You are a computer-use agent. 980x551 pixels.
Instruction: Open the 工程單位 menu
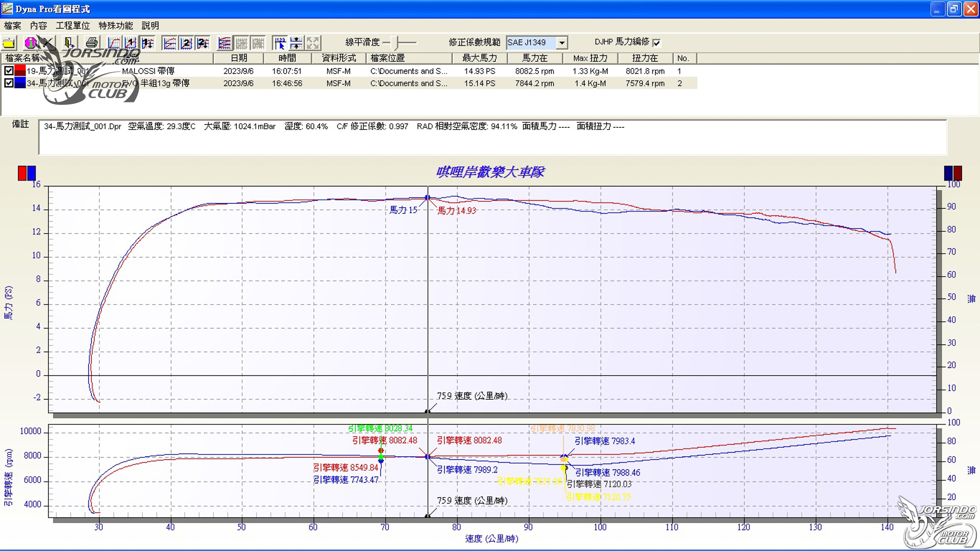73,25
